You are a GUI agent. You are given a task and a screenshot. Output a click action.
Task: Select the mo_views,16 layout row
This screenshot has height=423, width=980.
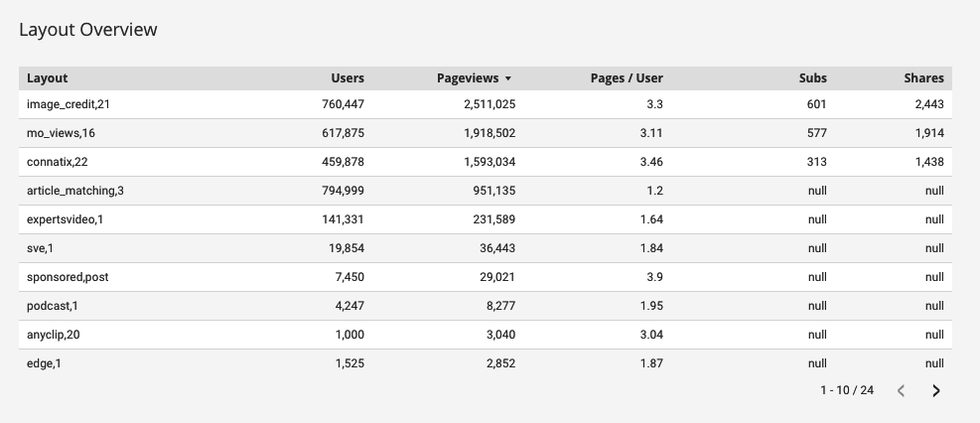click(x=61, y=133)
